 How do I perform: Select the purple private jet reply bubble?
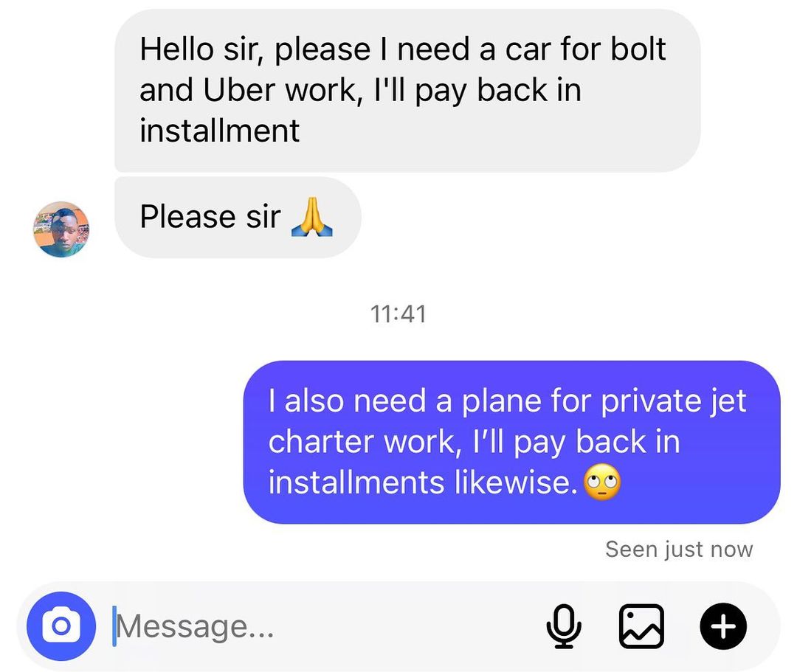[x=512, y=442]
